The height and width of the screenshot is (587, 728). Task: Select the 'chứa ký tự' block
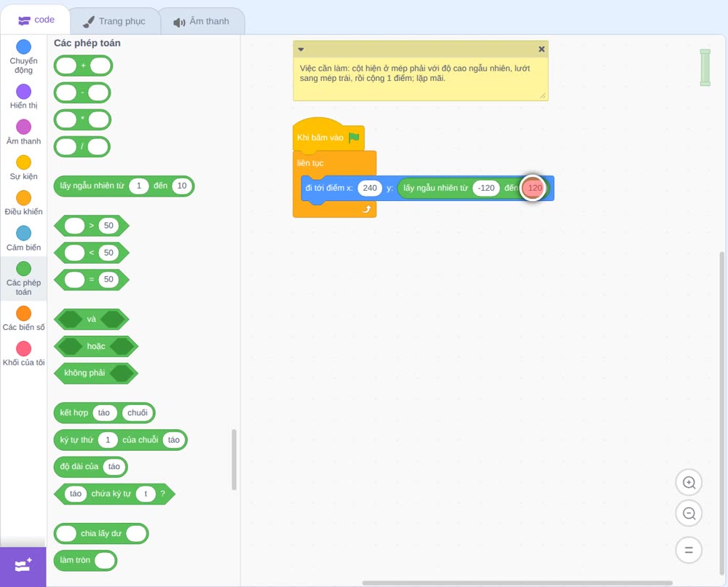[x=115, y=494]
